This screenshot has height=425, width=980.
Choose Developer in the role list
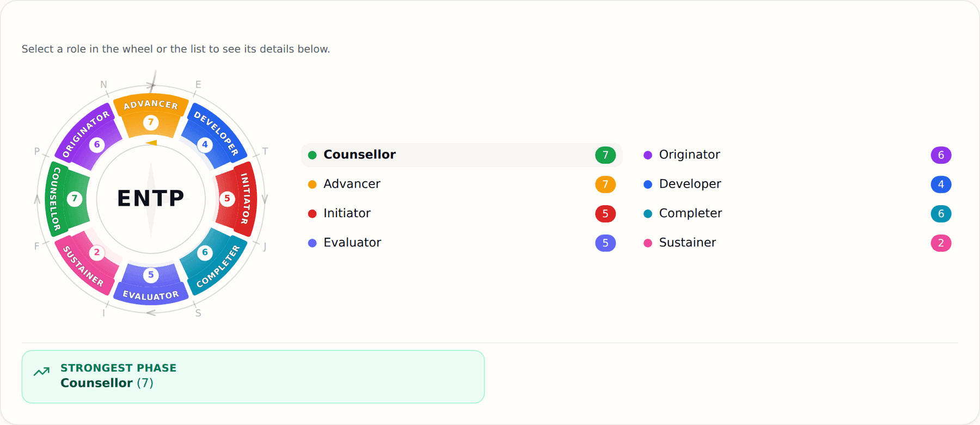click(x=797, y=184)
